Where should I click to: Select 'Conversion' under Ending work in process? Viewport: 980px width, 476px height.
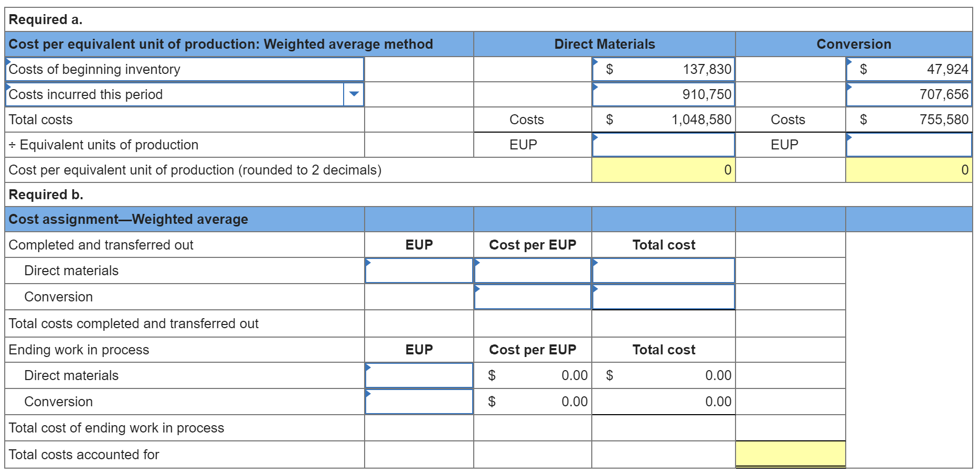[x=59, y=402]
